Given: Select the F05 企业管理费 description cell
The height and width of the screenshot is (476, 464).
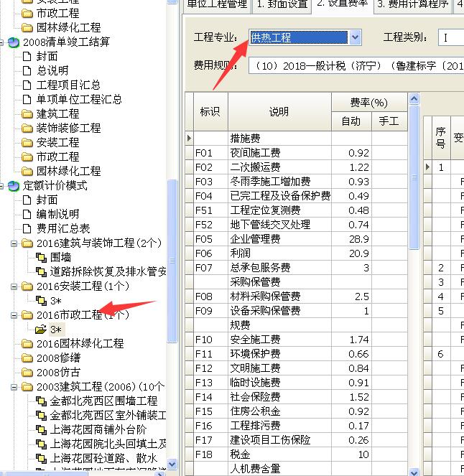Looking at the screenshot, I should pyautogui.click(x=279, y=239).
